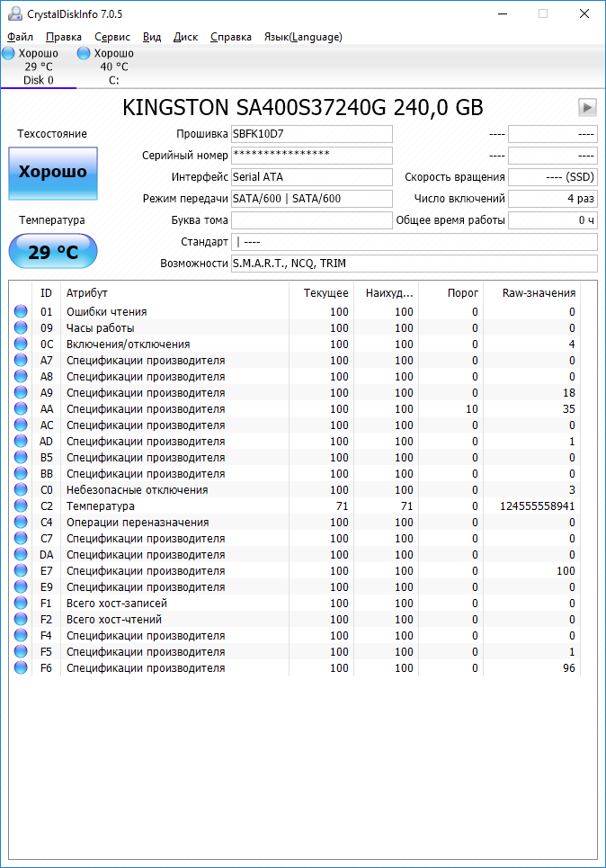Click the Интерфейс field Serial ATA
Viewport: 606px width, 868px height.
click(312, 177)
